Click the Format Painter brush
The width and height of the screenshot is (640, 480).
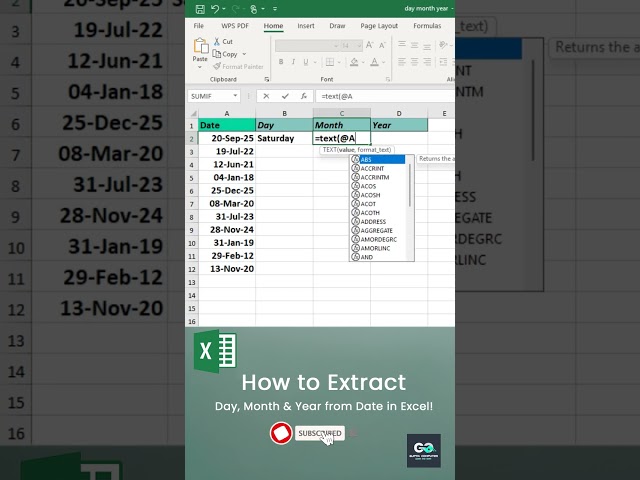(x=238, y=66)
